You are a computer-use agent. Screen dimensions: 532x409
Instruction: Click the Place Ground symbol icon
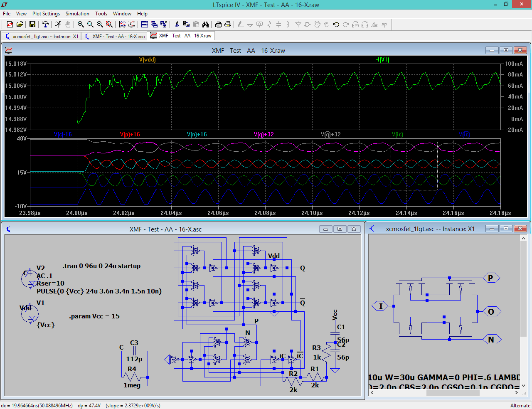[250, 25]
